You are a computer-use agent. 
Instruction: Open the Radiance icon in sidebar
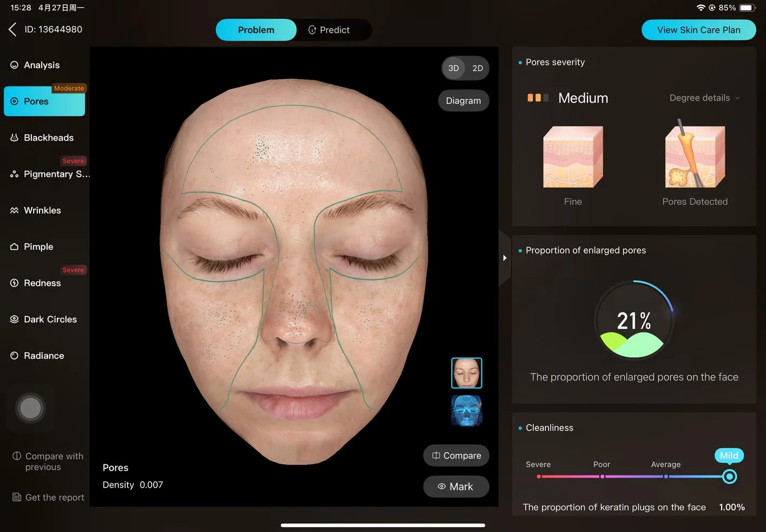(x=15, y=355)
